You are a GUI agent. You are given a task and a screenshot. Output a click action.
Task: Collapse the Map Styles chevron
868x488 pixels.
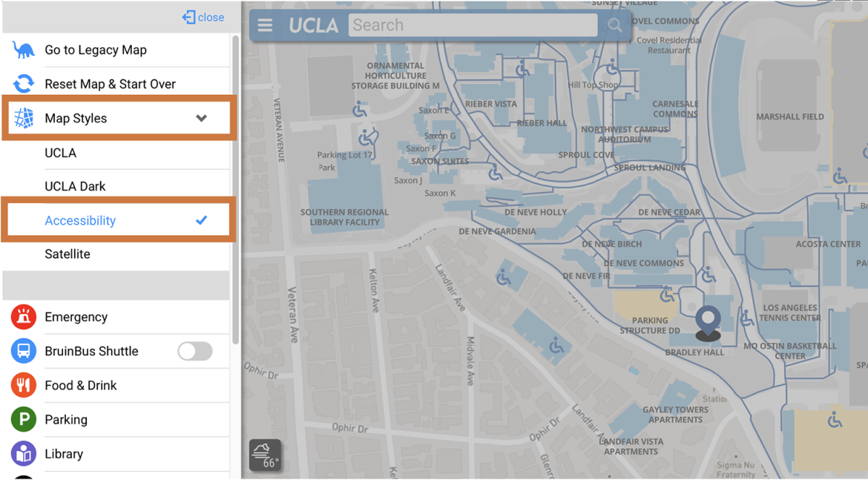coord(202,118)
